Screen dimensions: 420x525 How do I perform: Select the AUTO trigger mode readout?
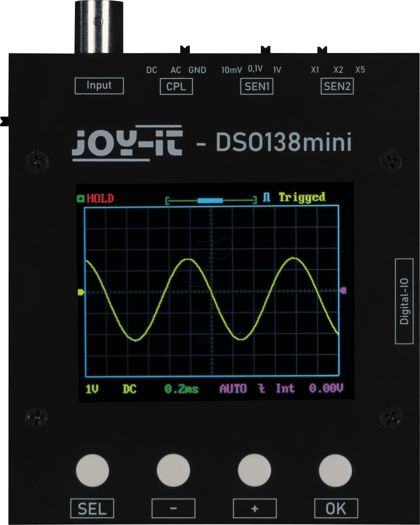click(x=233, y=388)
